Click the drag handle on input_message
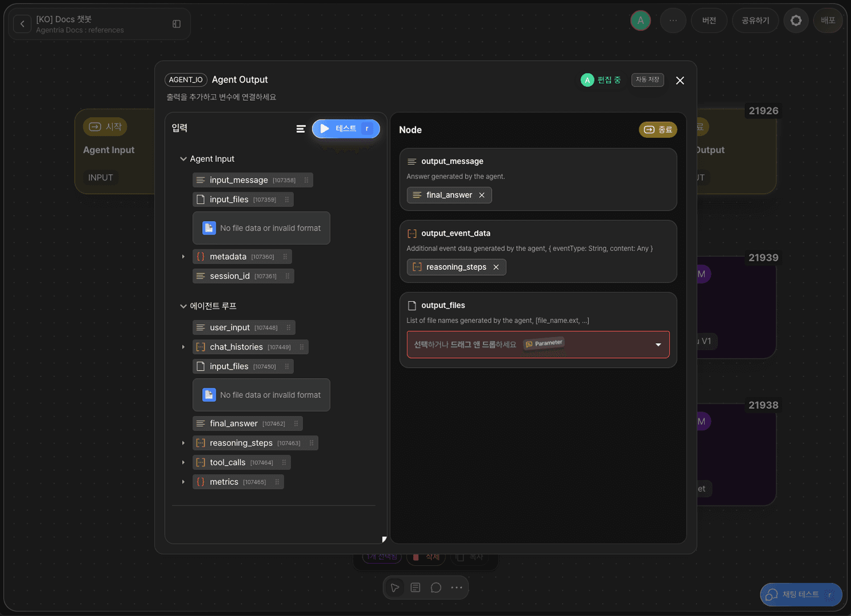This screenshot has height=616, width=851. (x=306, y=180)
